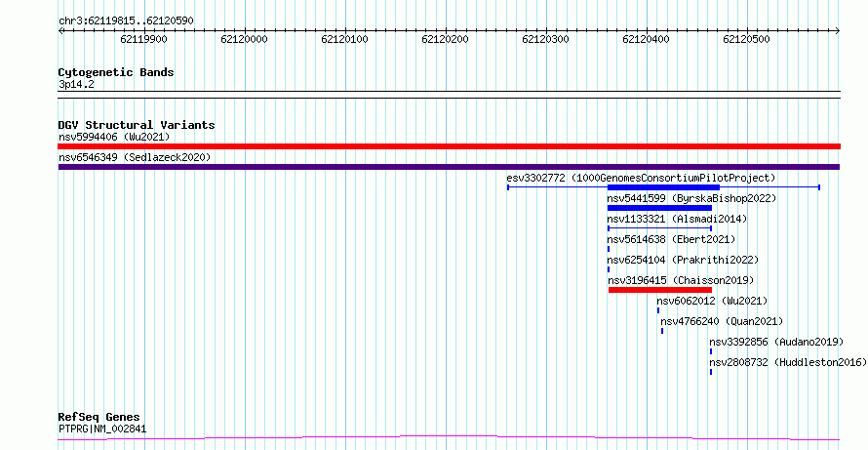Image resolution: width=868 pixels, height=450 pixels.
Task: Select ruler position 62119900
Action: tap(143, 39)
